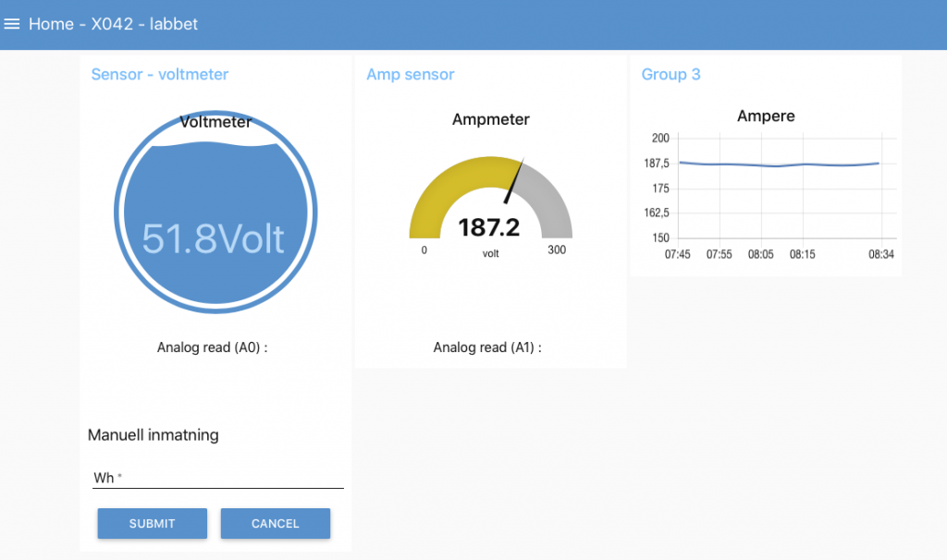947x560 pixels.
Task: Click the Manuell inmatning form heading
Action: pos(154,434)
